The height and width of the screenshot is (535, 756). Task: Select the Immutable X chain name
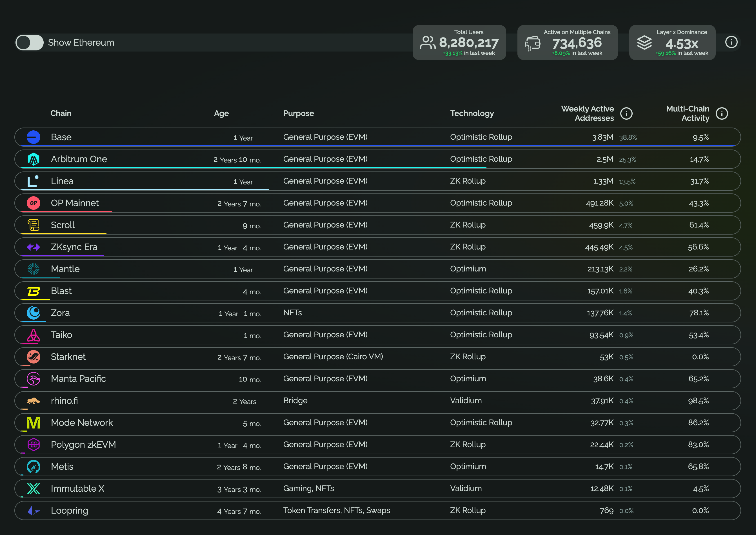click(x=78, y=489)
